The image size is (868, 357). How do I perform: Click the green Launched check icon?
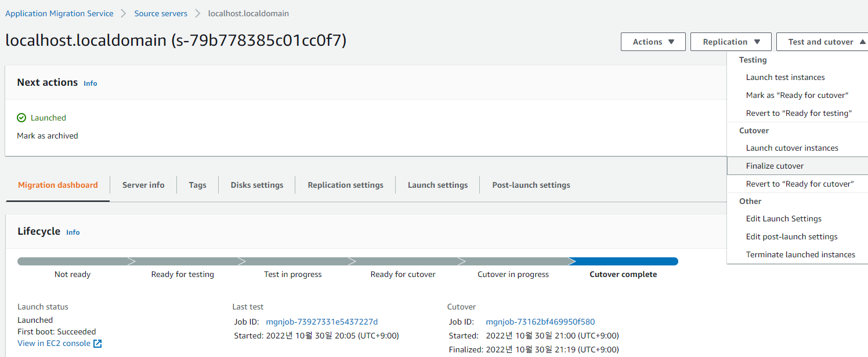coord(21,118)
